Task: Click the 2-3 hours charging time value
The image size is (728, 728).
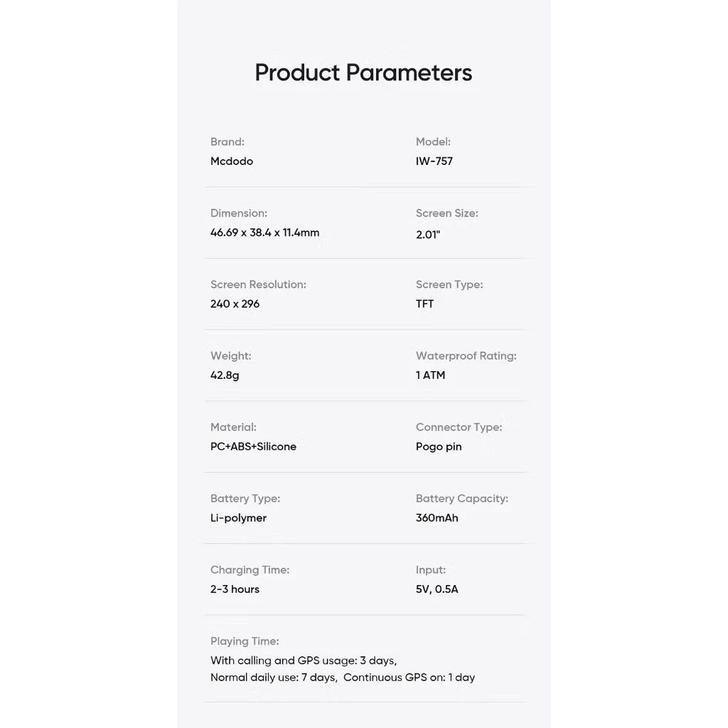Action: pyautogui.click(x=235, y=589)
